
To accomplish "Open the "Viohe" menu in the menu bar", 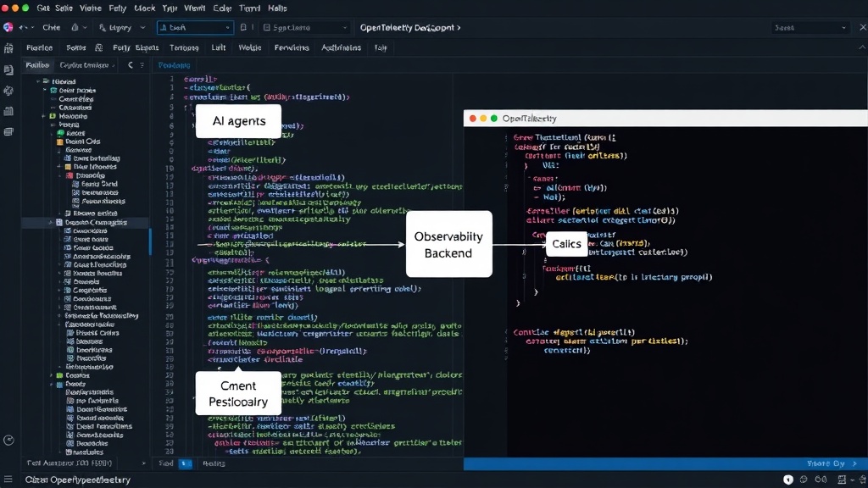I will pos(90,8).
